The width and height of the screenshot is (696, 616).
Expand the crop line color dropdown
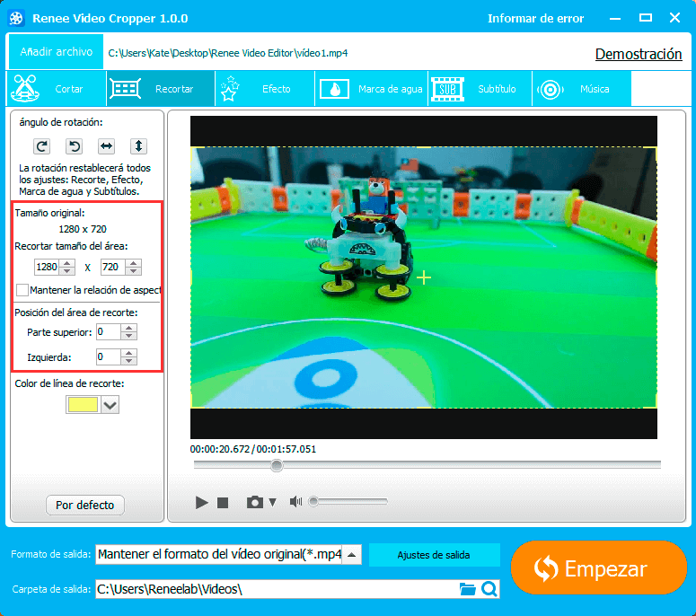110,405
